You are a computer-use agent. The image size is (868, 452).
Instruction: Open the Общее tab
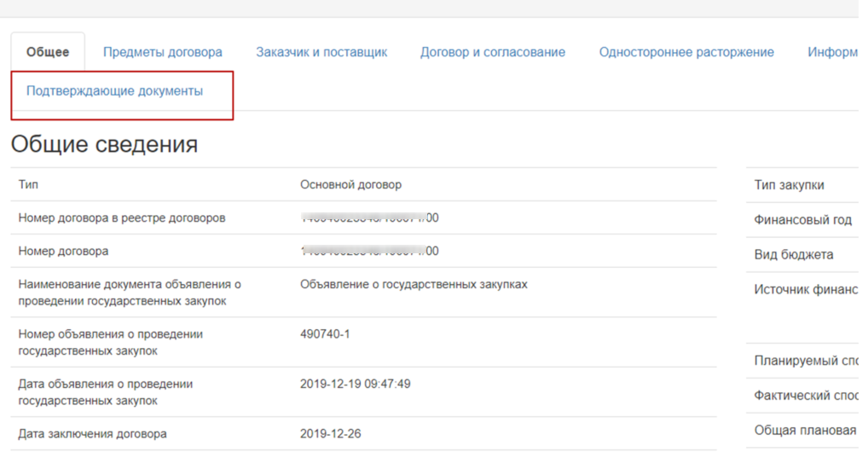click(48, 52)
